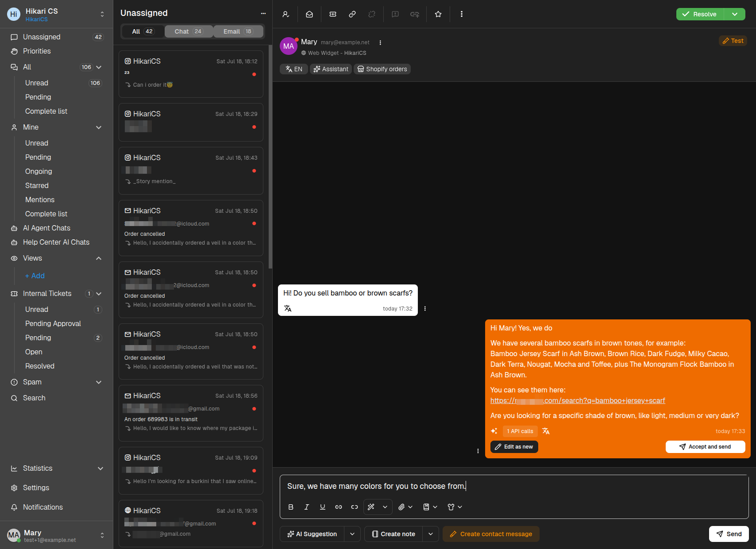Expand the Spam section
The image size is (756, 549).
(99, 382)
